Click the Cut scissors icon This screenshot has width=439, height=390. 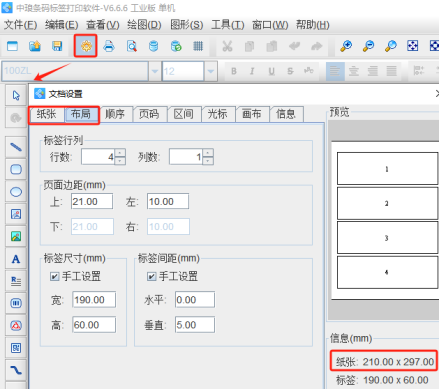pos(227,46)
